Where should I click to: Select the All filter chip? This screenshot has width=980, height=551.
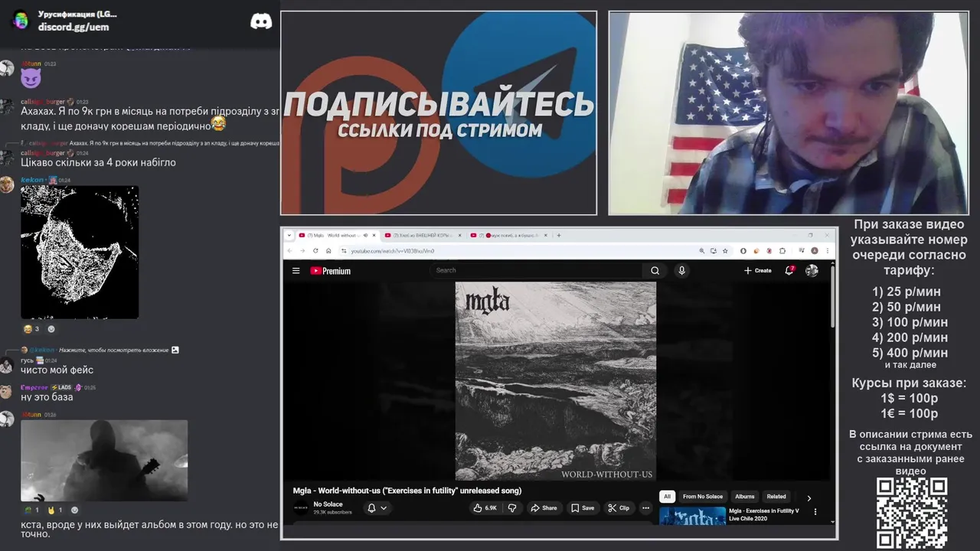point(667,497)
